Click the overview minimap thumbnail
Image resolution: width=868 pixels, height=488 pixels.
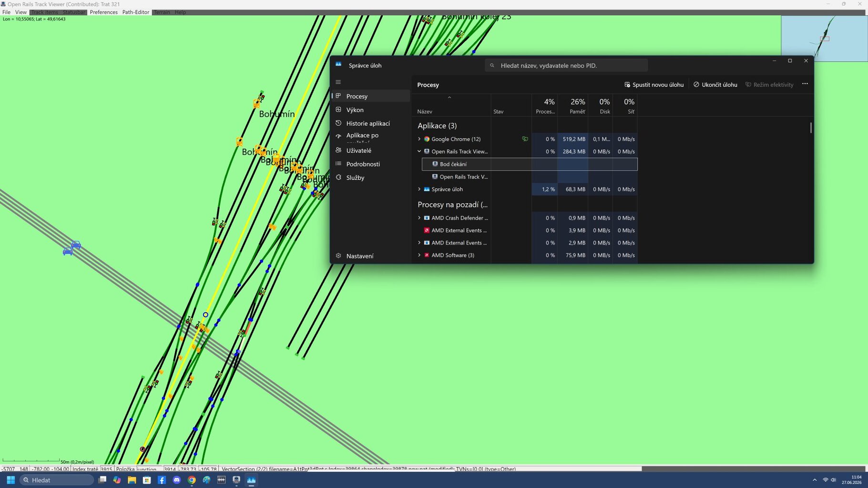pos(824,39)
